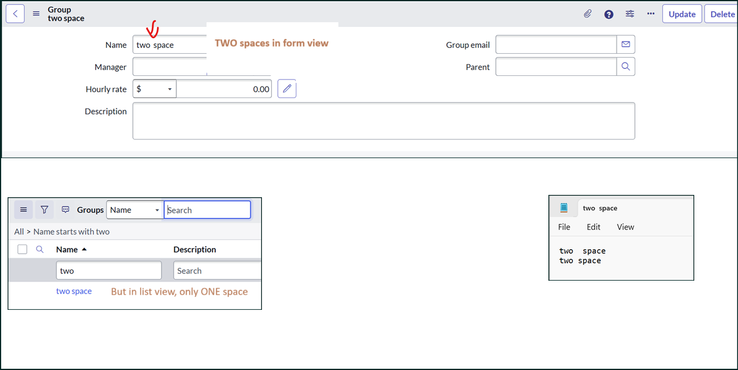Click inside the Description text area

(384, 121)
